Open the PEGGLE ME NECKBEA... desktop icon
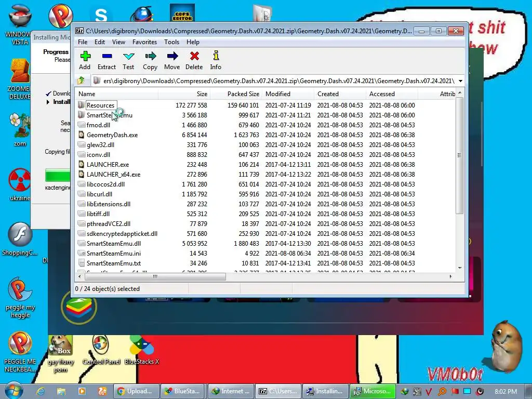The height and width of the screenshot is (399, 532). click(x=20, y=352)
